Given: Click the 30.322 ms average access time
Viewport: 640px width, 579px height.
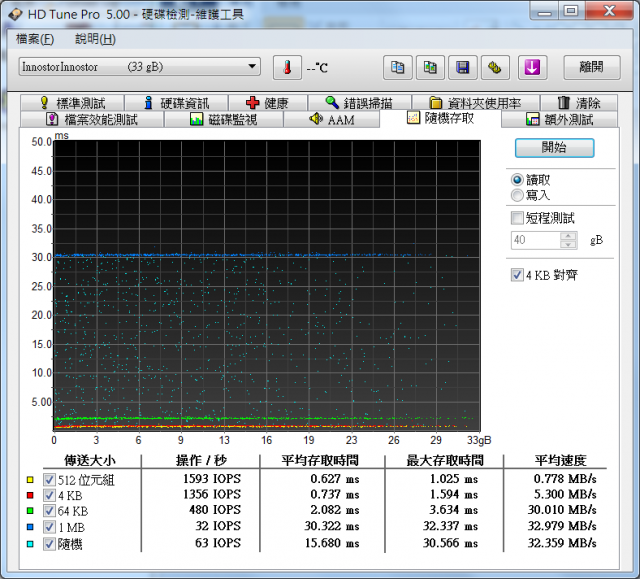Looking at the screenshot, I should click(332, 526).
